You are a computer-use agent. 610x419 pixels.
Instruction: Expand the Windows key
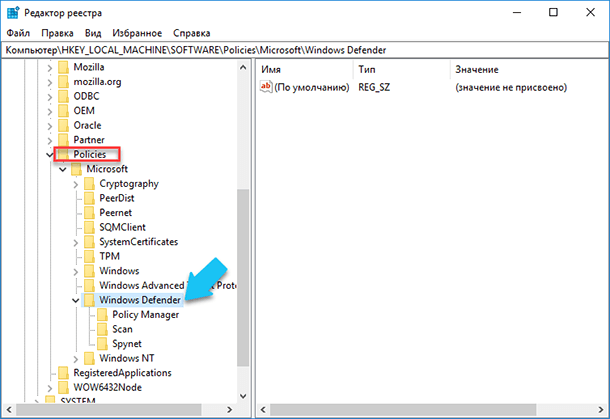coord(75,272)
